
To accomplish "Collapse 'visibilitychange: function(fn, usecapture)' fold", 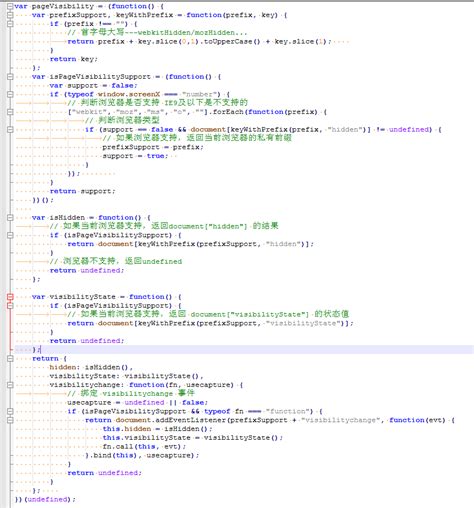I will pyautogui.click(x=10, y=385).
